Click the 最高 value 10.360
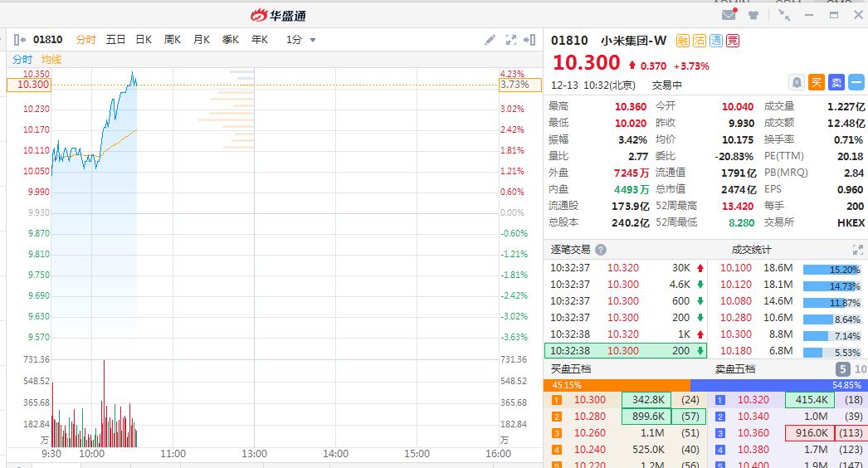 (x=631, y=106)
